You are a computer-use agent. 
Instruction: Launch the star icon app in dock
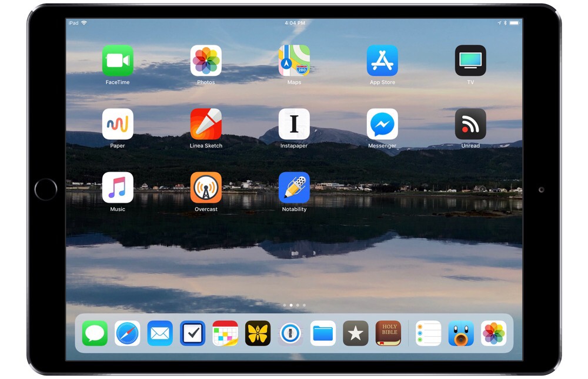(x=356, y=333)
